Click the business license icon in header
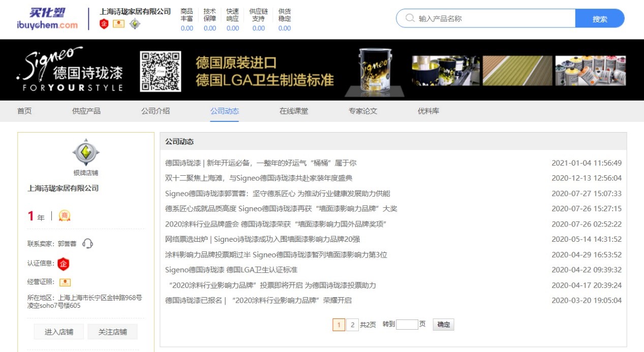Viewport: 644px width, 352px height. click(x=118, y=23)
